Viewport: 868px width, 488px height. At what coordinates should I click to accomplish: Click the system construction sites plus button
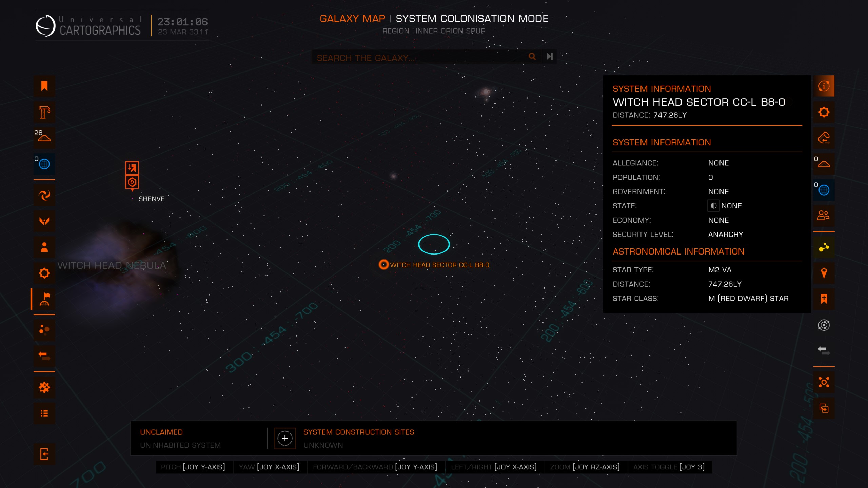pos(285,439)
